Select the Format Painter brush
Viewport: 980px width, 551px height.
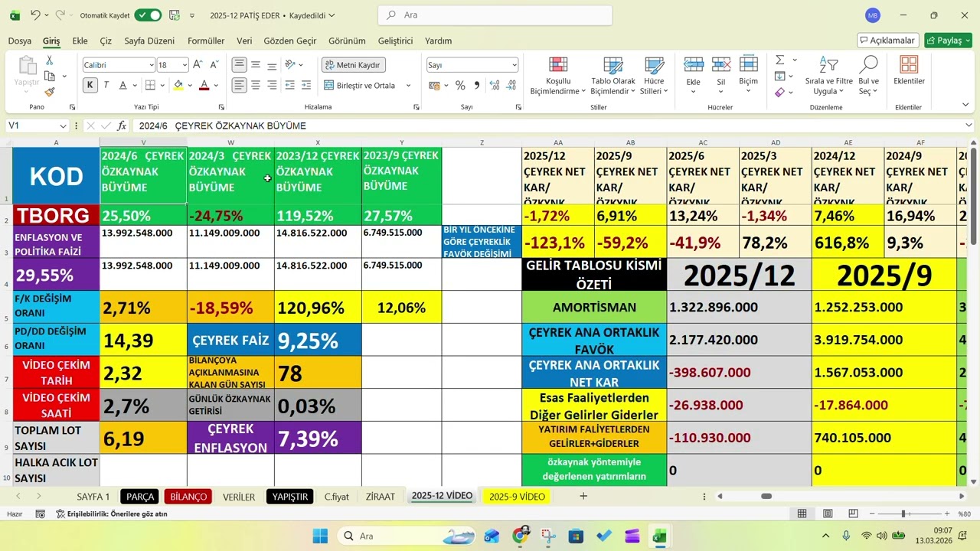point(50,92)
